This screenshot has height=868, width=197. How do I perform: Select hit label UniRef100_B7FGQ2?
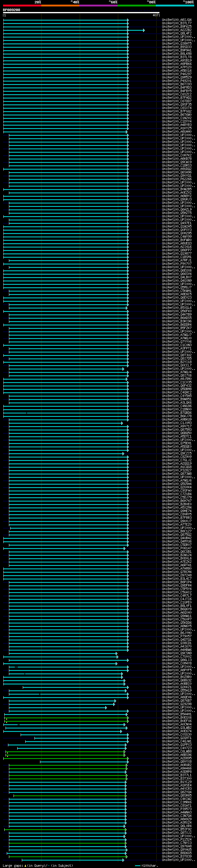point(176,111)
